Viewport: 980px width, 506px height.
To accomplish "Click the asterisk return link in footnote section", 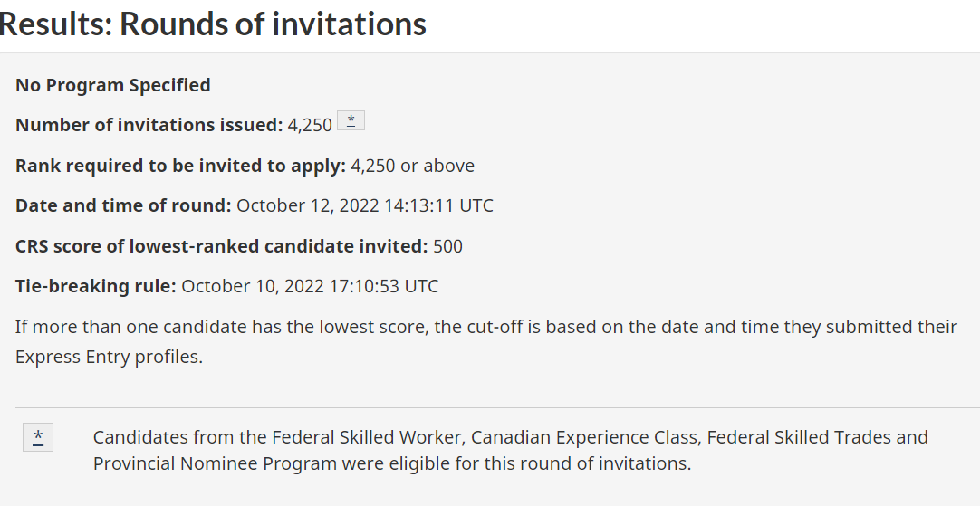I will coord(38,436).
